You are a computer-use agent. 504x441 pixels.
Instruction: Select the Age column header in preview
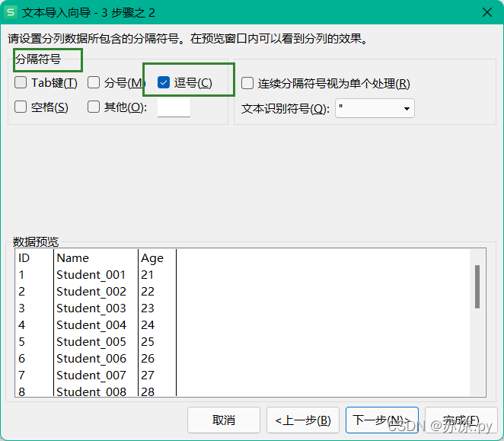point(152,258)
